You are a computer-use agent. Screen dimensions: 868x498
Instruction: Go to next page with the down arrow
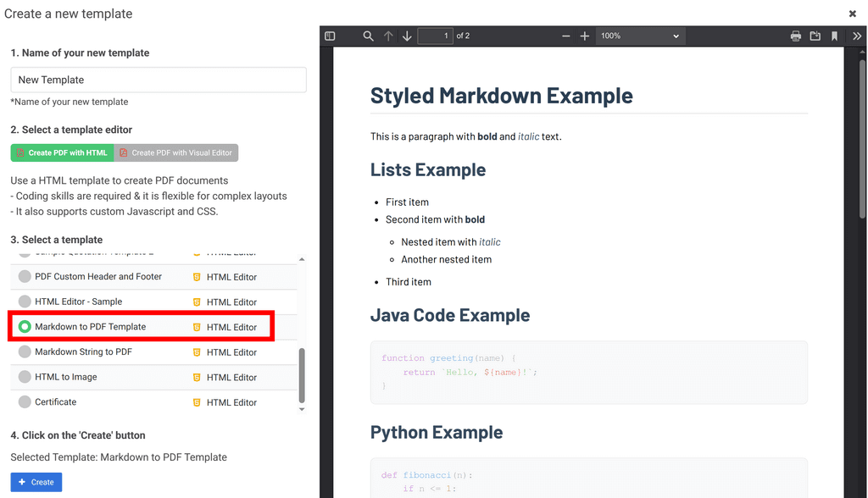(408, 36)
